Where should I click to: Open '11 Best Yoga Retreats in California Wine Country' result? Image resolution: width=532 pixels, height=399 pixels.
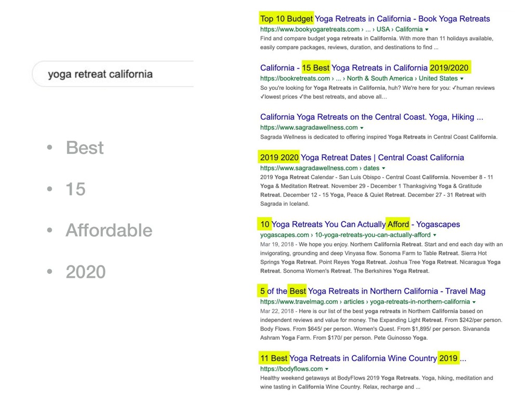tap(363, 358)
